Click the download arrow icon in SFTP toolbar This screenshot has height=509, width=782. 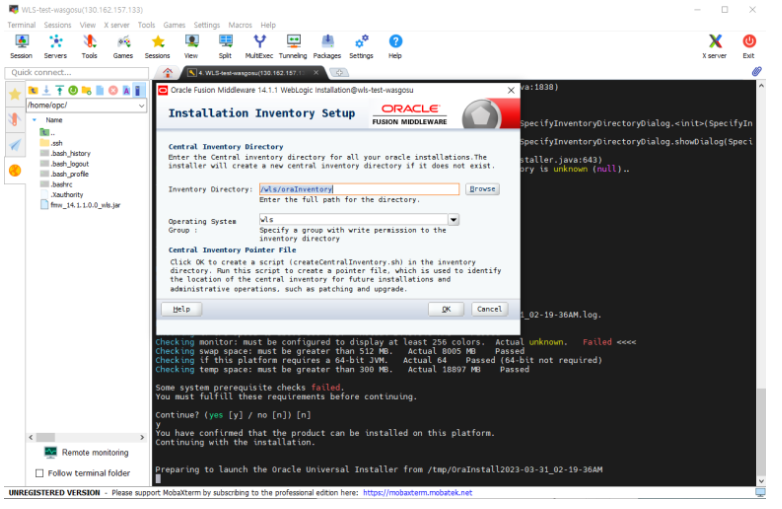coord(46,90)
